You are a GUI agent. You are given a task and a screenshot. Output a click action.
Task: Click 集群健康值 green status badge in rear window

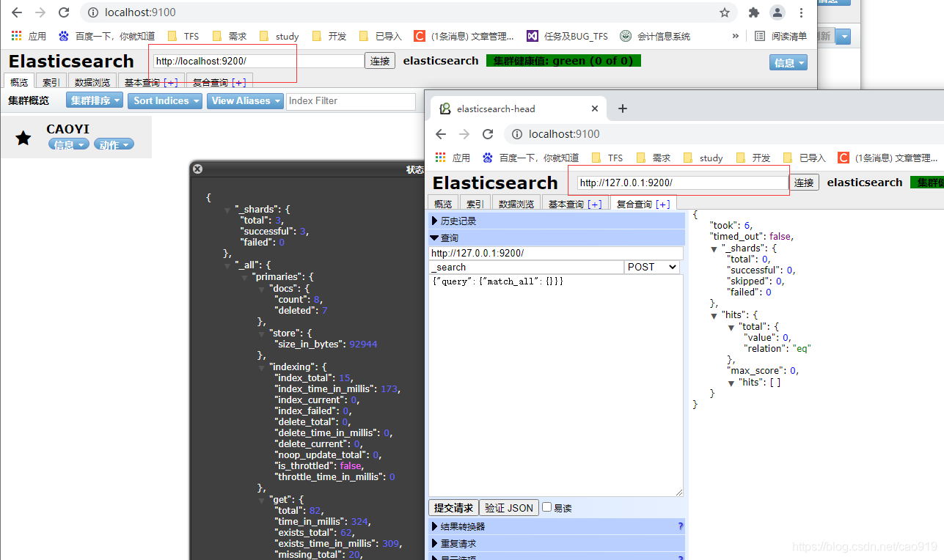[563, 61]
